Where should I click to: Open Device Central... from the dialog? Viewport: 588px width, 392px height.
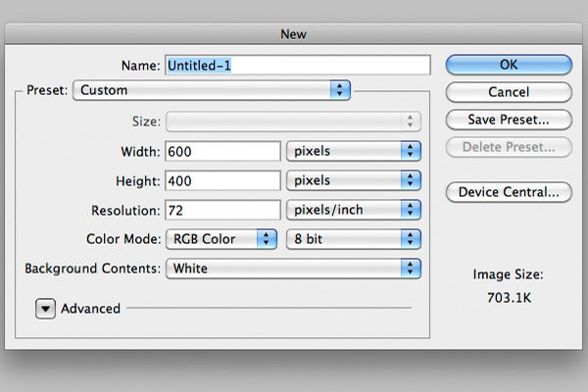pyautogui.click(x=509, y=192)
